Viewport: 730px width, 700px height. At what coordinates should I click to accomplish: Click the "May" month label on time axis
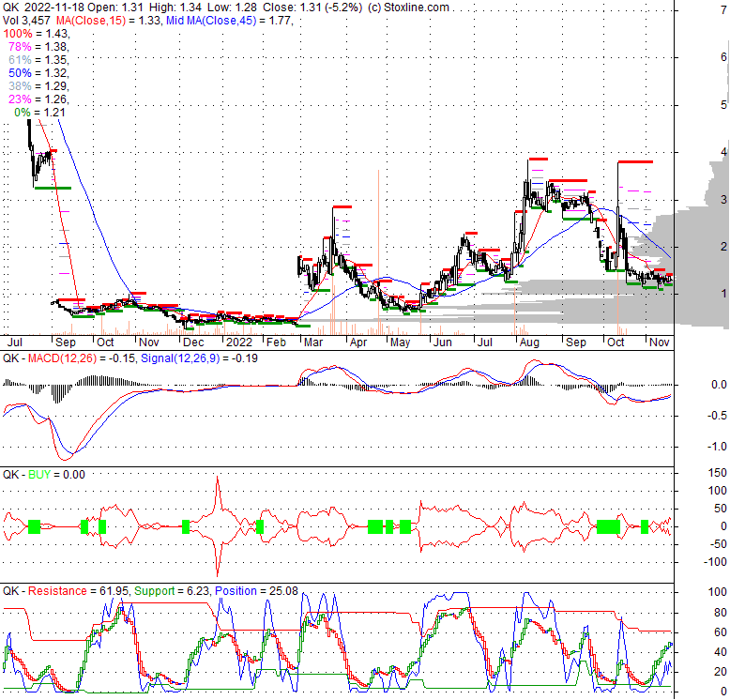point(400,342)
